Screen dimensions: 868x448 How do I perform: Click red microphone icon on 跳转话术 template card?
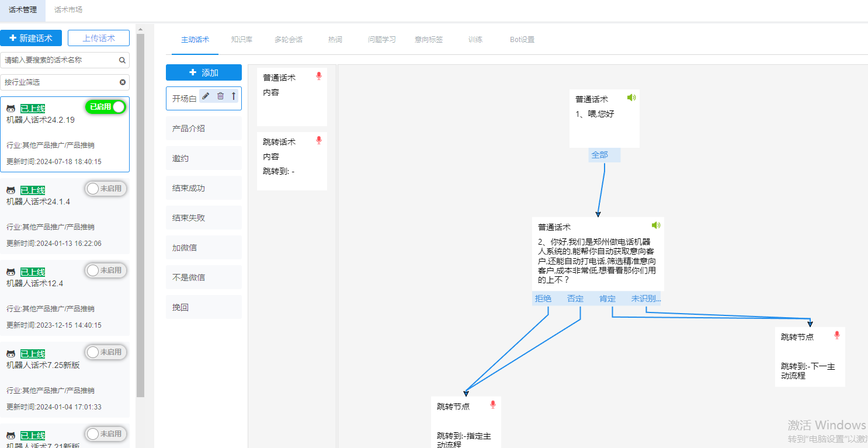point(318,140)
